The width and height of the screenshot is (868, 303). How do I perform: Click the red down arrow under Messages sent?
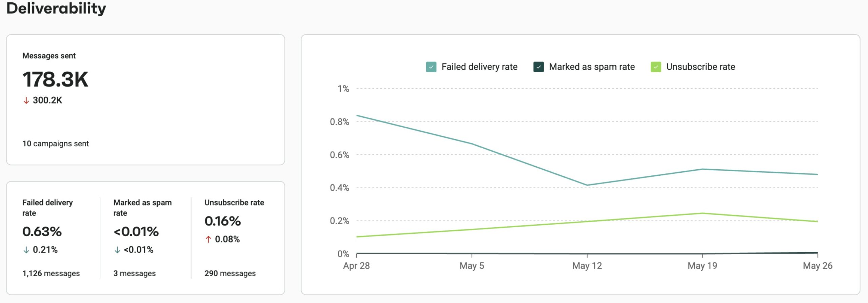click(26, 100)
